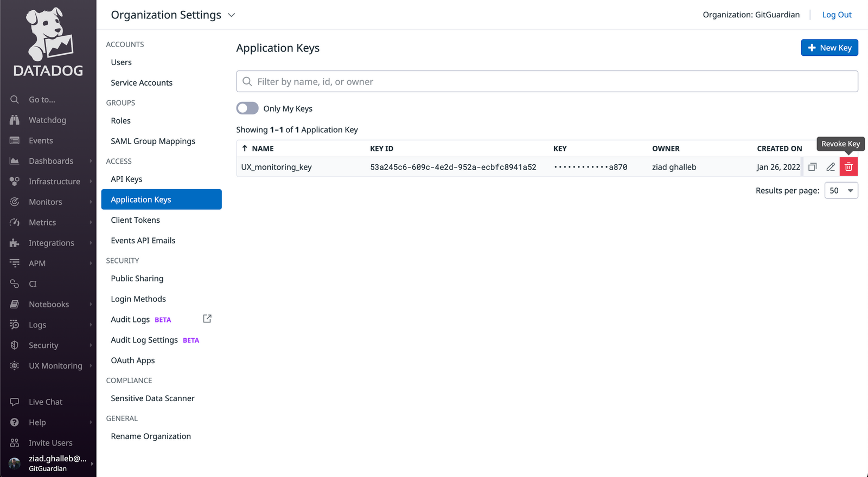Image resolution: width=868 pixels, height=477 pixels.
Task: Revoke UX_monitoring_key with the trash icon
Action: [848, 167]
